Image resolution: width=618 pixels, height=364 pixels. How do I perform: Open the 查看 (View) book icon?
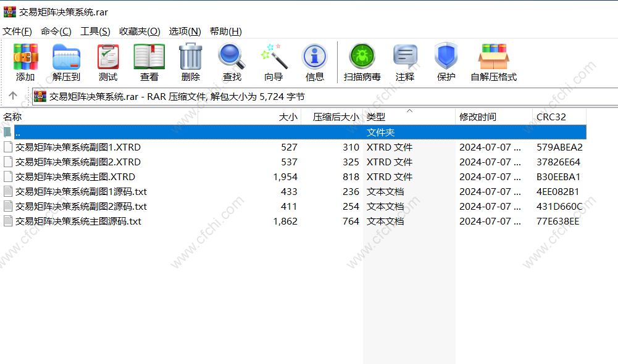149,57
